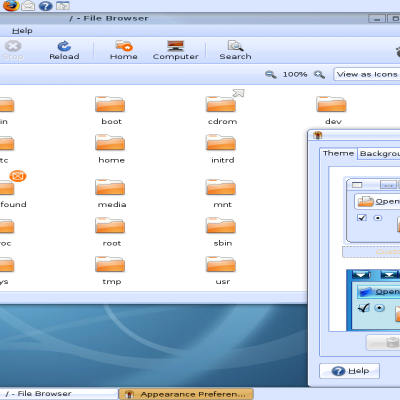
Task: Switch to the Background tab
Action: [x=379, y=154]
